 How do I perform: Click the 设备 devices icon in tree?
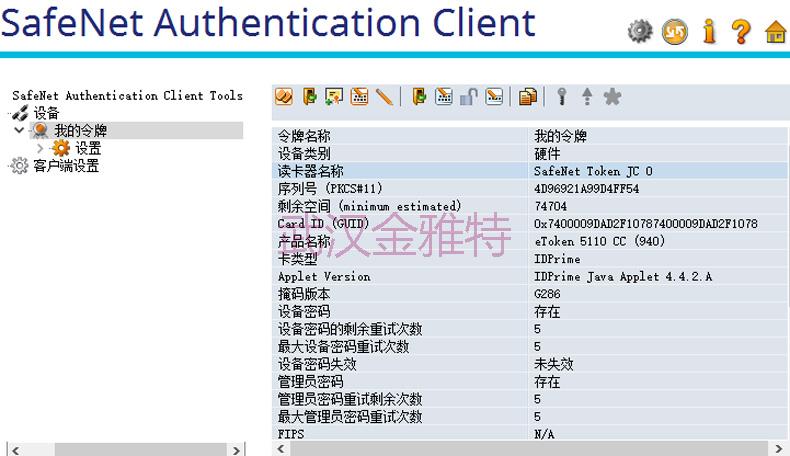click(x=20, y=113)
